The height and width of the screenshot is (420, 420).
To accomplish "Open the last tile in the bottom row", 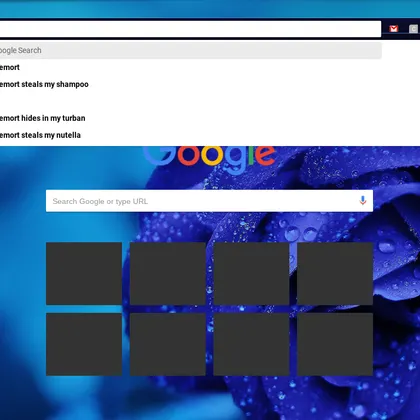I will (x=335, y=344).
